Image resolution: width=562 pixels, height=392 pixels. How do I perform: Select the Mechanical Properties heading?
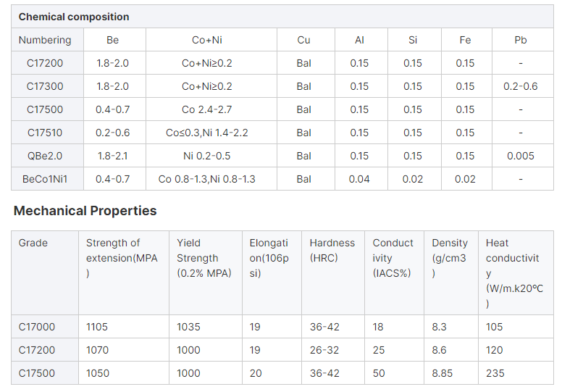point(85,211)
